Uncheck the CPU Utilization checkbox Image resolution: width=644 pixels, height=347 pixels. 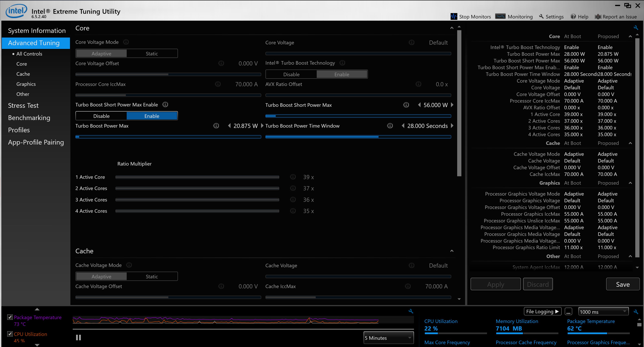[10, 334]
